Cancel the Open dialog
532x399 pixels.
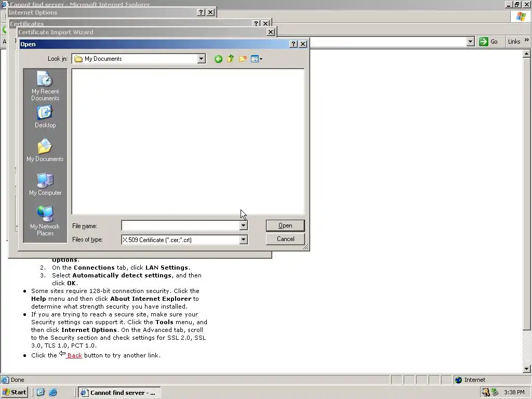[285, 239]
